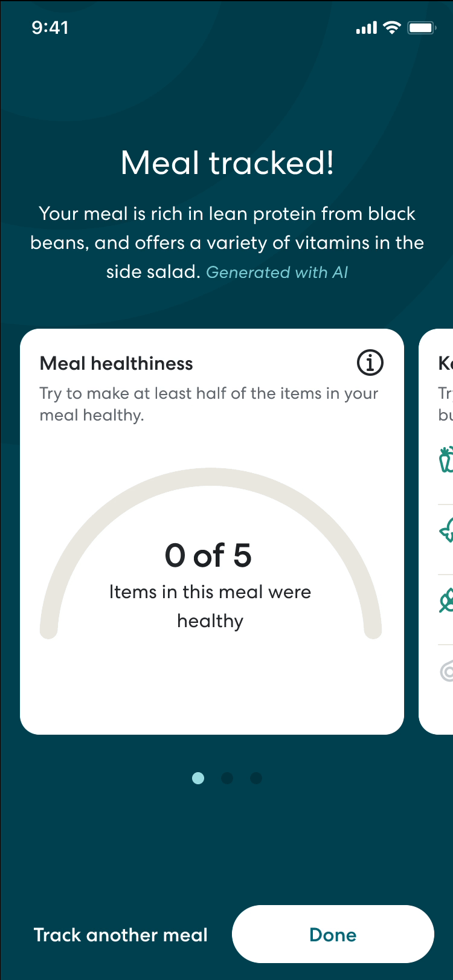Screen dimensions: 453x980
Task: Tap the battery status icon
Action: pyautogui.click(x=422, y=27)
